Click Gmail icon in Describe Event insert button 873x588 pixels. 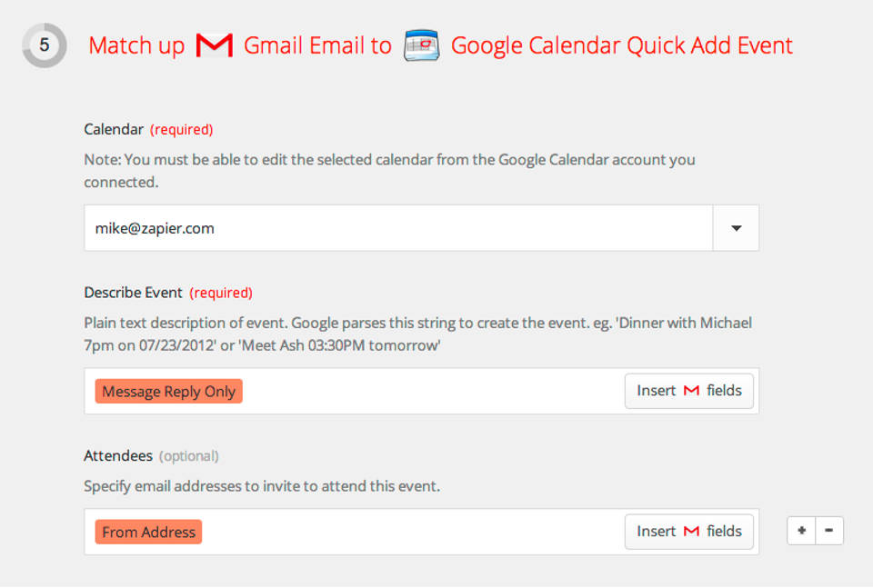point(691,391)
